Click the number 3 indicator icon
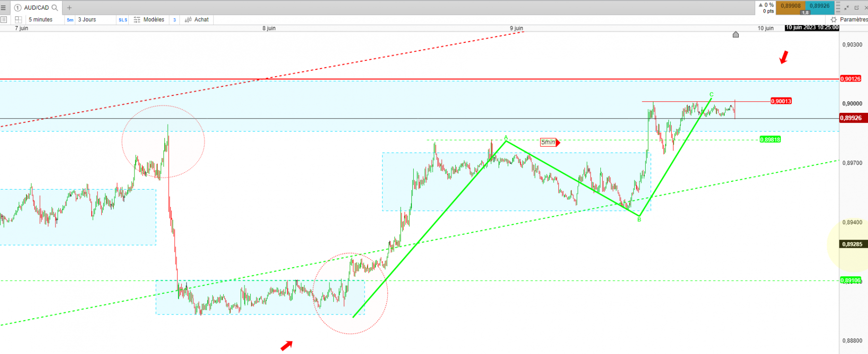Viewport: 868px width, 354px height. point(175,20)
